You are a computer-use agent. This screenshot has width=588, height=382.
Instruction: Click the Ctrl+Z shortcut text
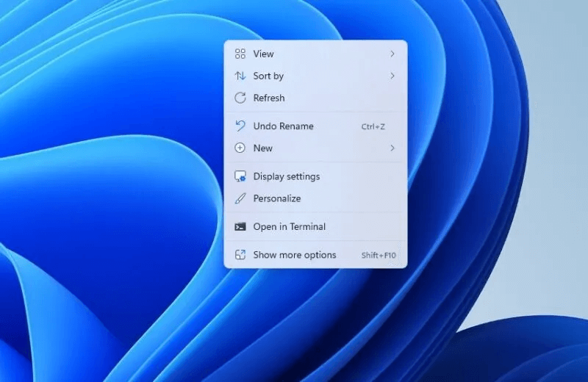click(373, 126)
